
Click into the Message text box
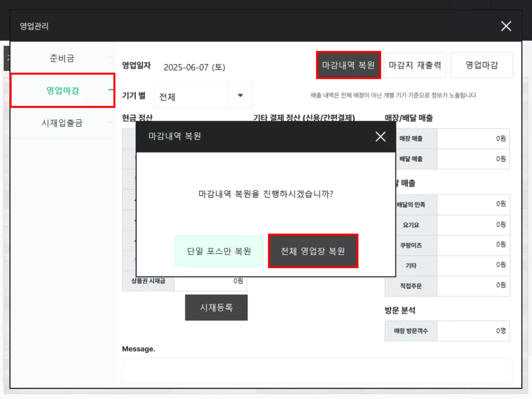coord(317,371)
